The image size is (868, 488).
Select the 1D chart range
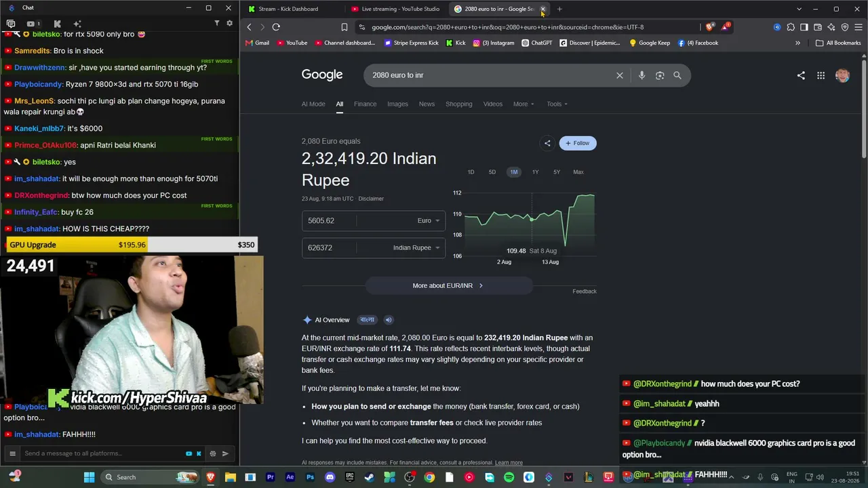(x=471, y=172)
